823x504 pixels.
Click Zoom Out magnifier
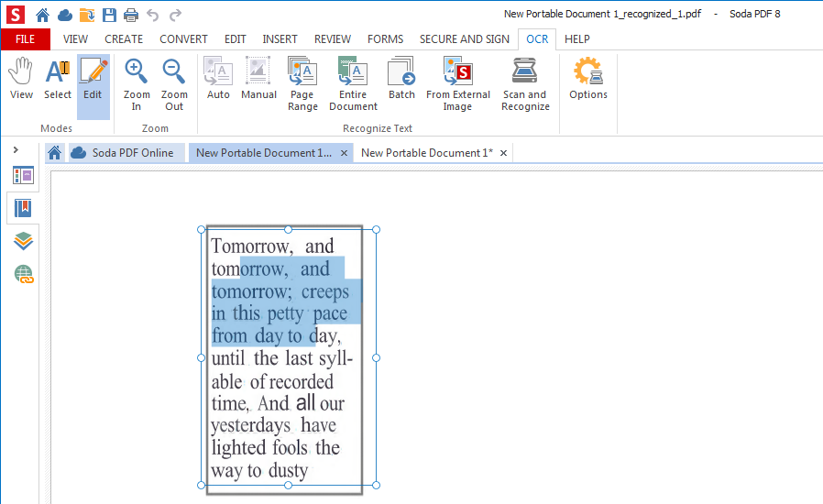point(174,84)
